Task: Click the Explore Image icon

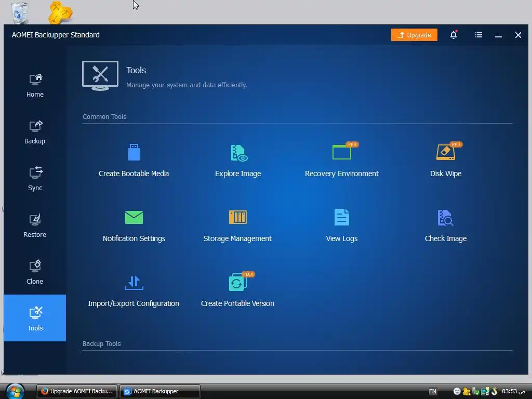Action: pos(239,153)
